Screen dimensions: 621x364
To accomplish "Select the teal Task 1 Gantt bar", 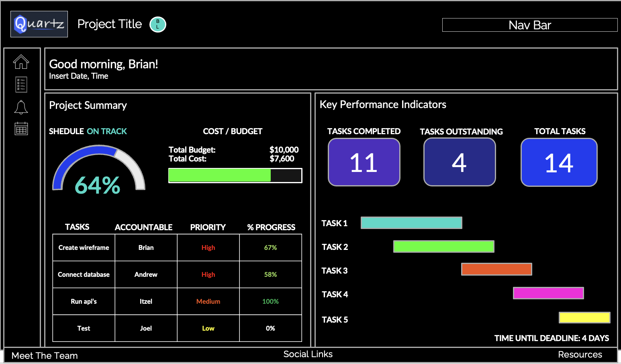I will [x=411, y=223].
